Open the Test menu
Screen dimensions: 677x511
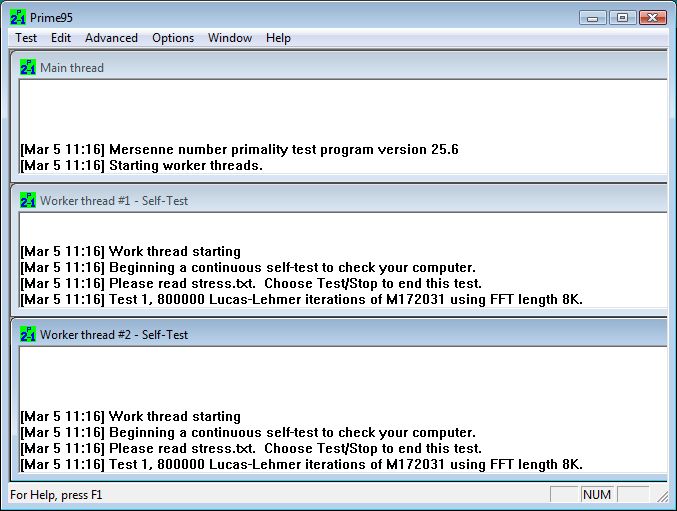point(26,38)
